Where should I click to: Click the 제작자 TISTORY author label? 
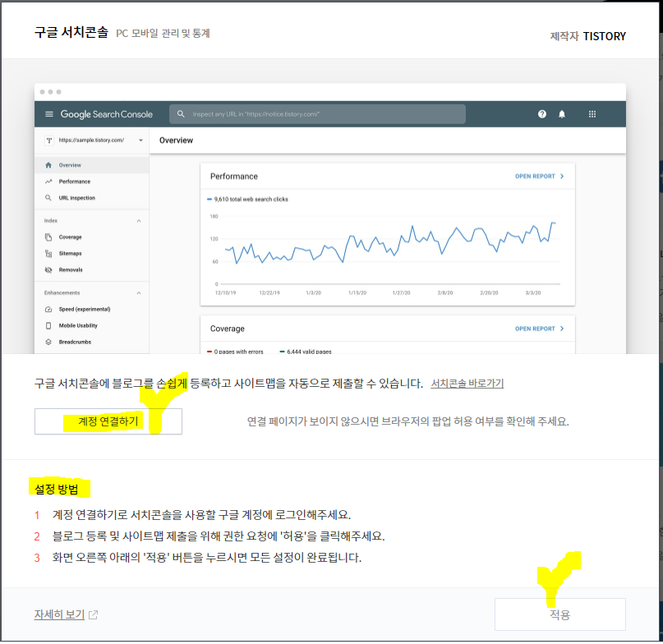(x=587, y=36)
